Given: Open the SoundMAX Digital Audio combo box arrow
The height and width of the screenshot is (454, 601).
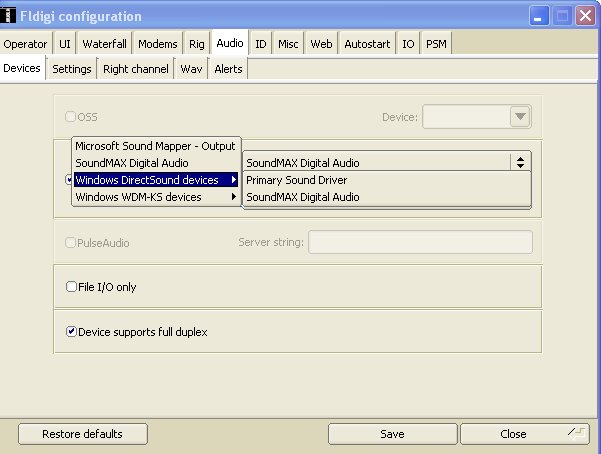Looking at the screenshot, I should (x=519, y=162).
